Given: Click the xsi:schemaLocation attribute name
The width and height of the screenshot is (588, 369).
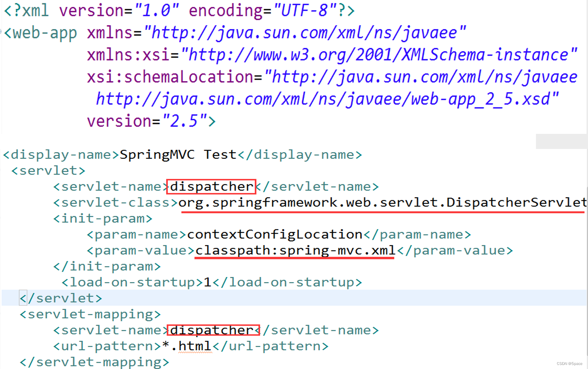Looking at the screenshot, I should click(x=170, y=77).
